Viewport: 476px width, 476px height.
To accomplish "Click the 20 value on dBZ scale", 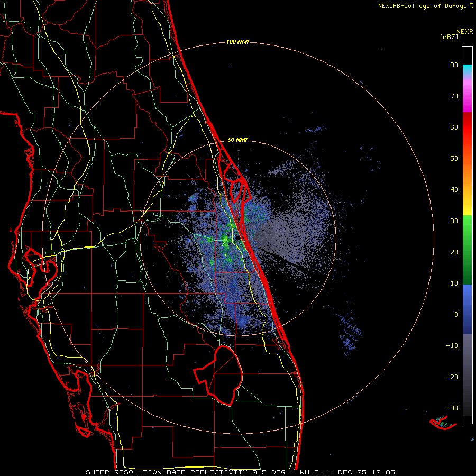I will (x=454, y=252).
